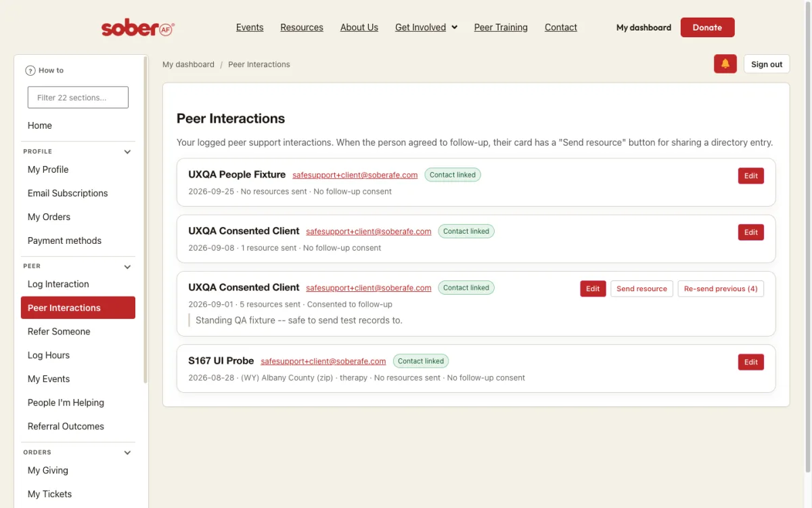
Task: Focus the Filter 22 sections field
Action: 78,98
